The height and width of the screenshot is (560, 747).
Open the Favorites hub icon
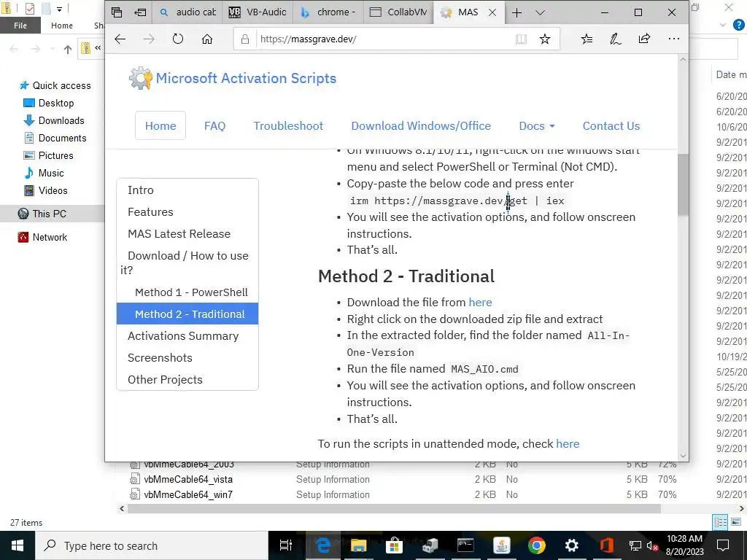coord(587,39)
